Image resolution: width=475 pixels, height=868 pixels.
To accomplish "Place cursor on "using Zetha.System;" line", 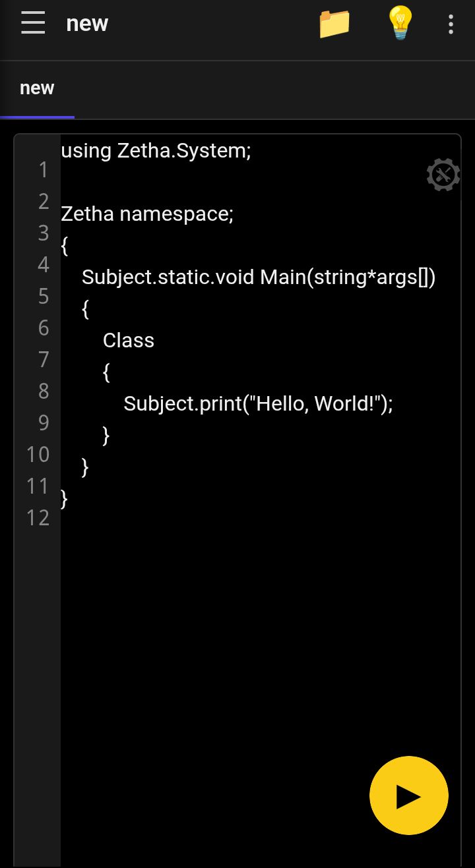I will pos(156,151).
